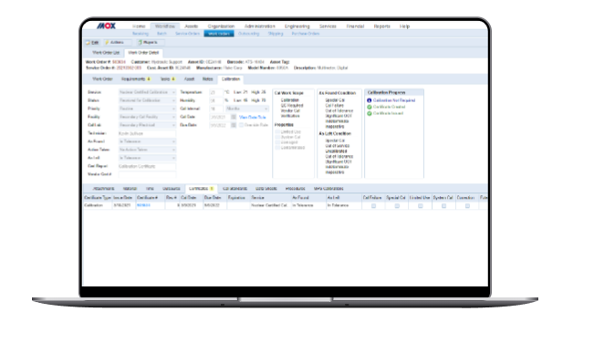Open the Reports toolbar button

[151, 43]
